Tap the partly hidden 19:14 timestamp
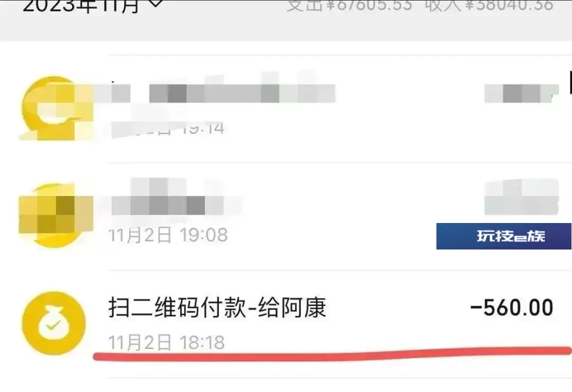This screenshot has height=392, width=572. (168, 128)
